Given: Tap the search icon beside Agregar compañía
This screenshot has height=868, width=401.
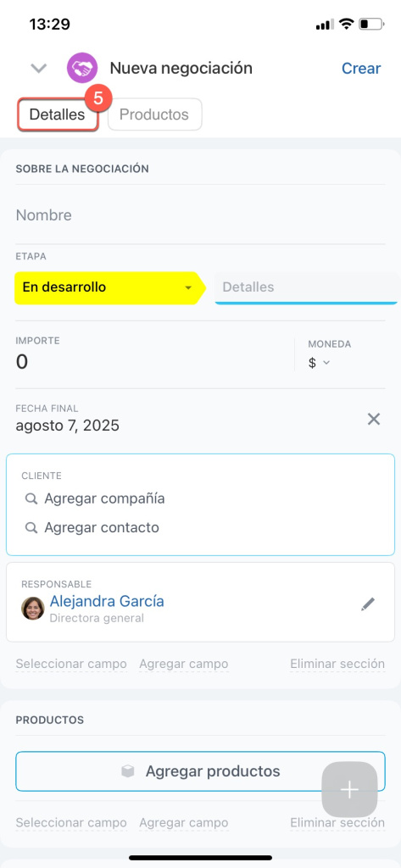Looking at the screenshot, I should [x=31, y=498].
